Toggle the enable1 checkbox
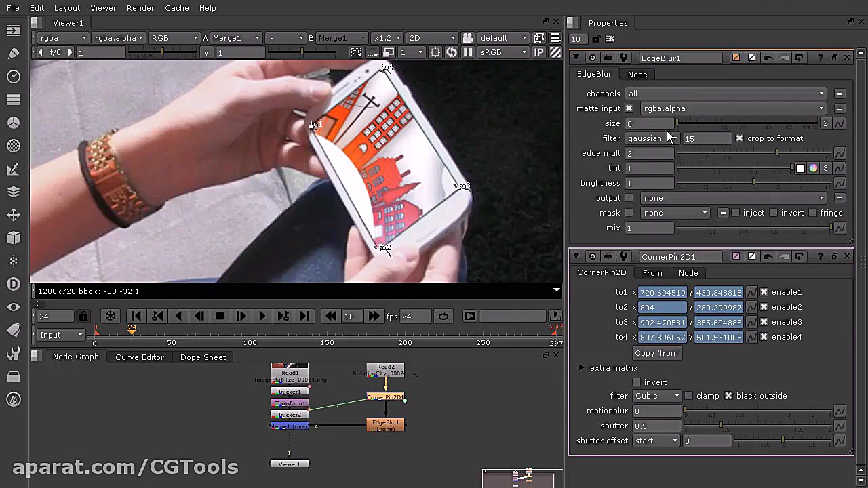Viewport: 868px width, 488px height. tap(764, 292)
